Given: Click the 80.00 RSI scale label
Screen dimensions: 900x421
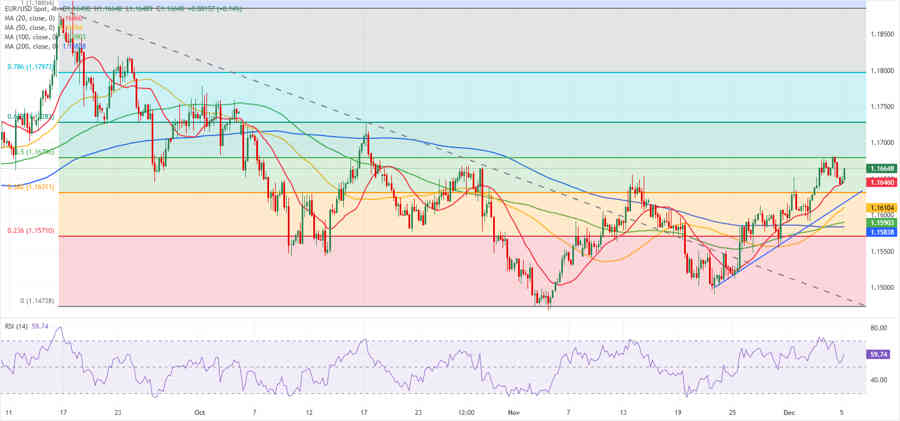Looking at the screenshot, I should pos(879,328).
